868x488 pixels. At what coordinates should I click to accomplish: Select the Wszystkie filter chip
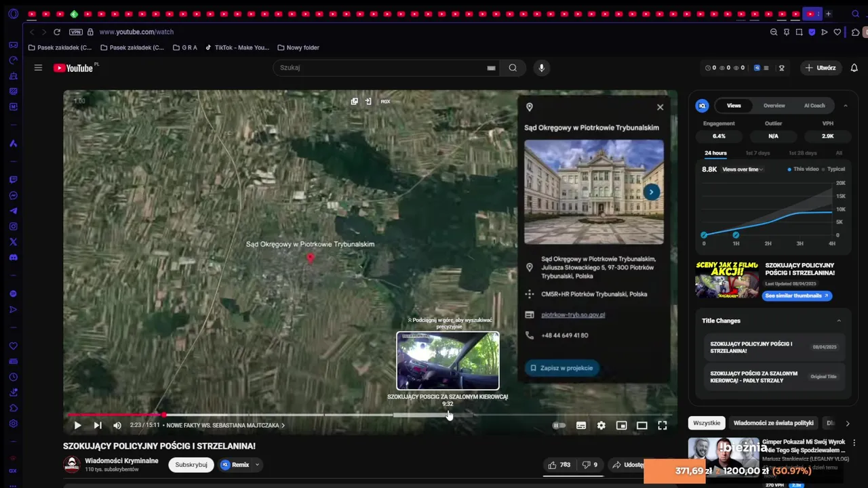click(707, 423)
